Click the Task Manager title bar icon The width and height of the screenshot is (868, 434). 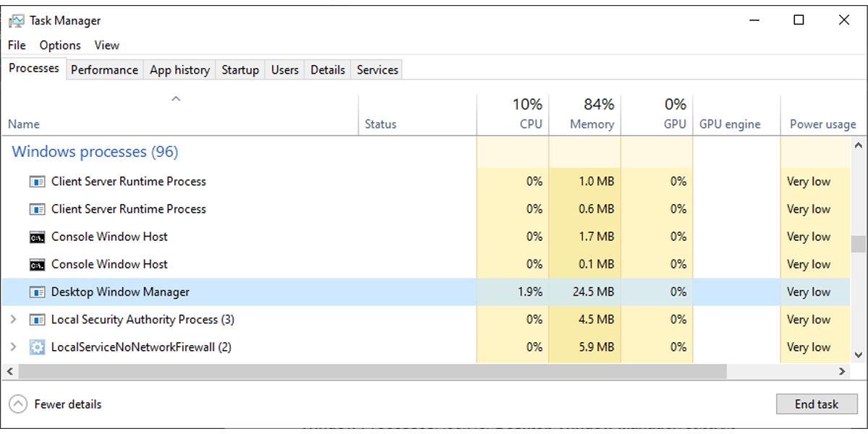tap(16, 20)
